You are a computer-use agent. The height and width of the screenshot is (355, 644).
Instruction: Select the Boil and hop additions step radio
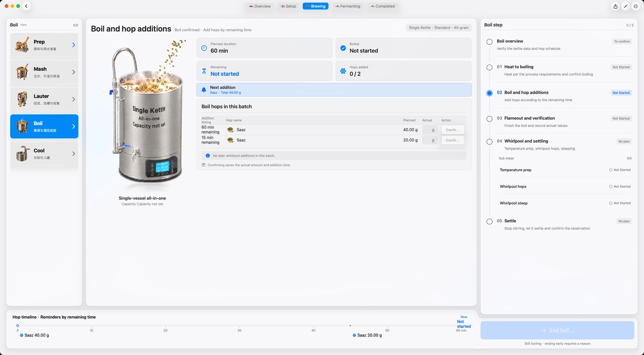pyautogui.click(x=490, y=93)
